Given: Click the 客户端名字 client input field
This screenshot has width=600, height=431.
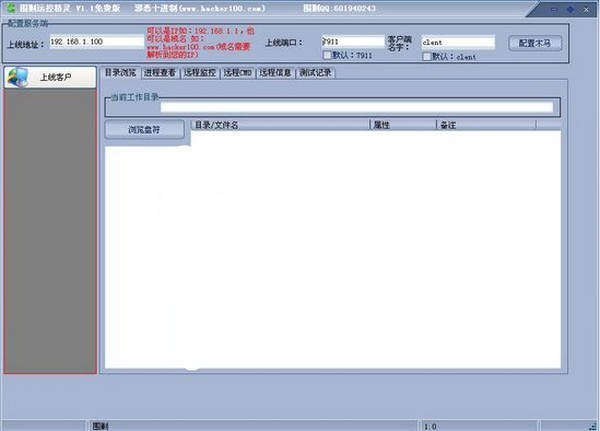Looking at the screenshot, I should (457, 43).
